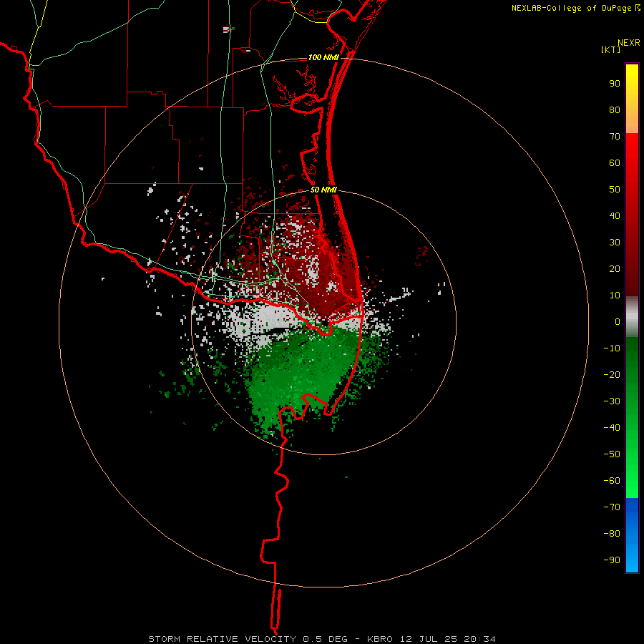Click the 100 NMI range ring label
The width and height of the screenshot is (644, 644).
tap(323, 57)
